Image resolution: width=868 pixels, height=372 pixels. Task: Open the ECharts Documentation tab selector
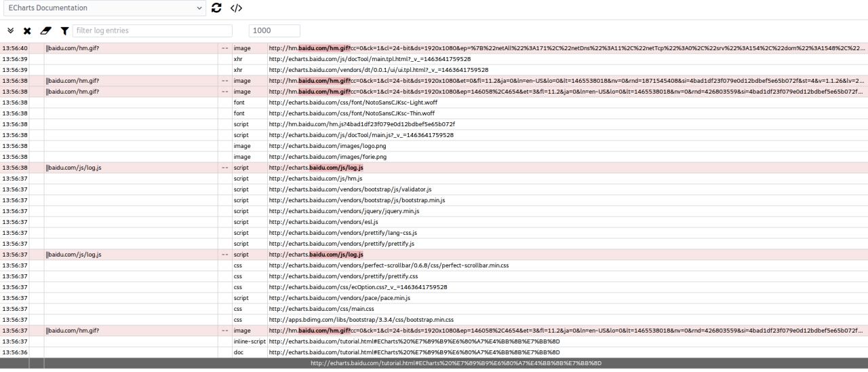tap(103, 8)
